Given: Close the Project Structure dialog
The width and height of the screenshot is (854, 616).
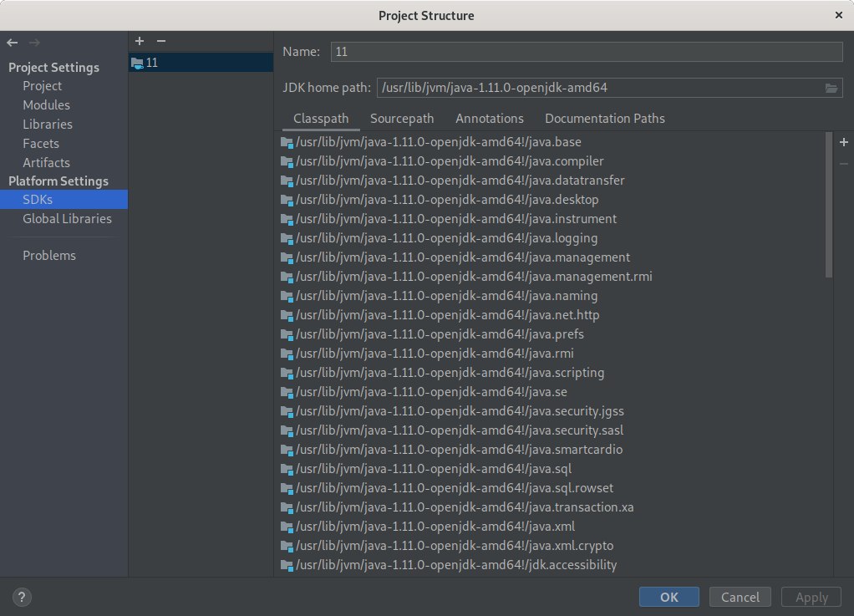Looking at the screenshot, I should click(839, 15).
